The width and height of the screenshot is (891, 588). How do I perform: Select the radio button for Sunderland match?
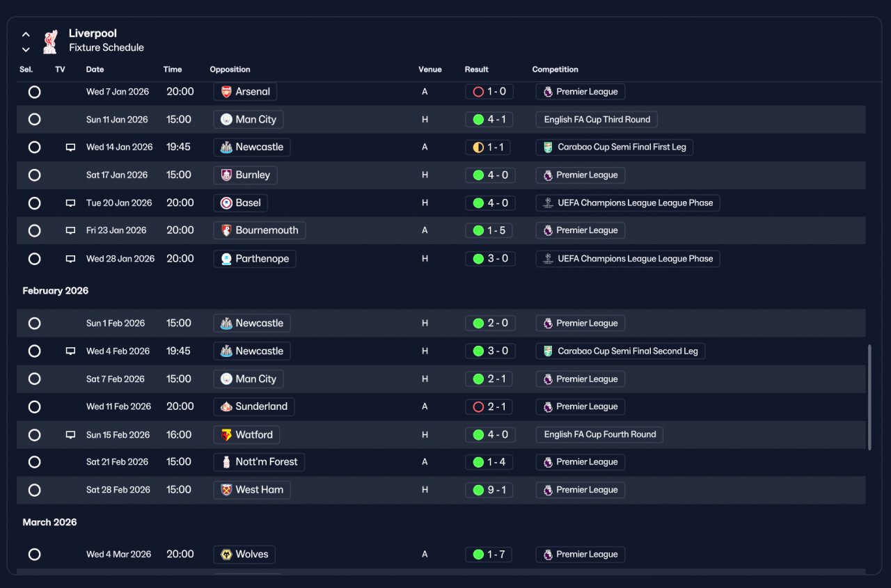pos(34,407)
